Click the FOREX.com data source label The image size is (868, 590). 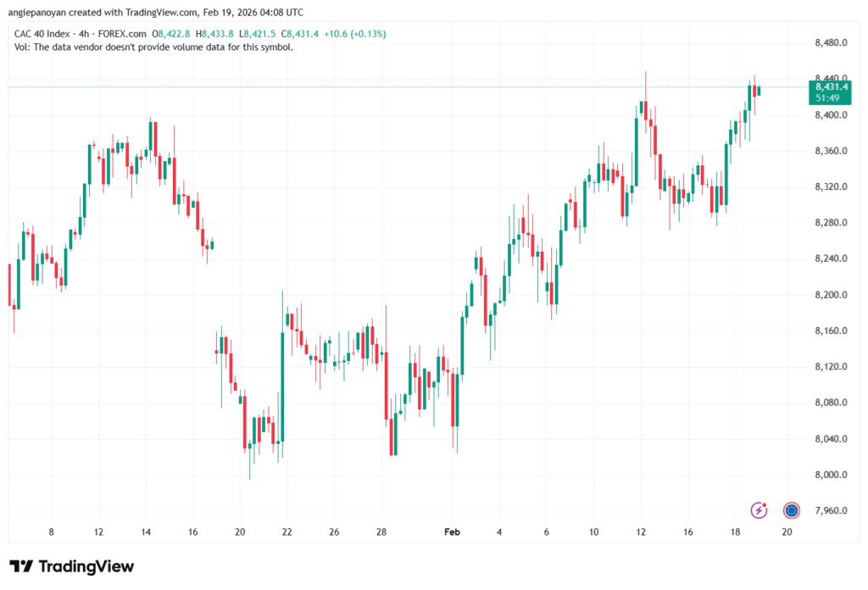pyautogui.click(x=125, y=33)
